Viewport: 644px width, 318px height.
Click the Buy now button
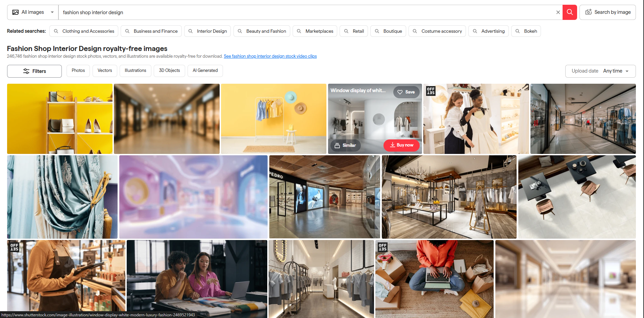pos(401,145)
